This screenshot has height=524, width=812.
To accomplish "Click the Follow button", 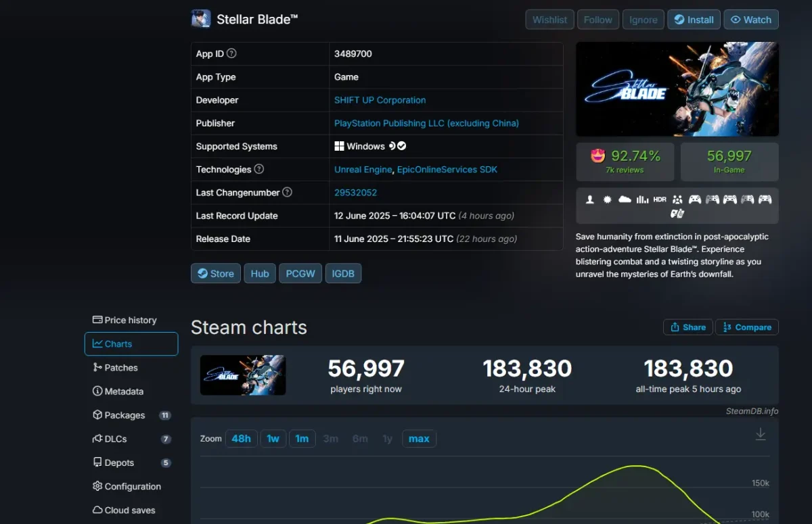I will 598,20.
